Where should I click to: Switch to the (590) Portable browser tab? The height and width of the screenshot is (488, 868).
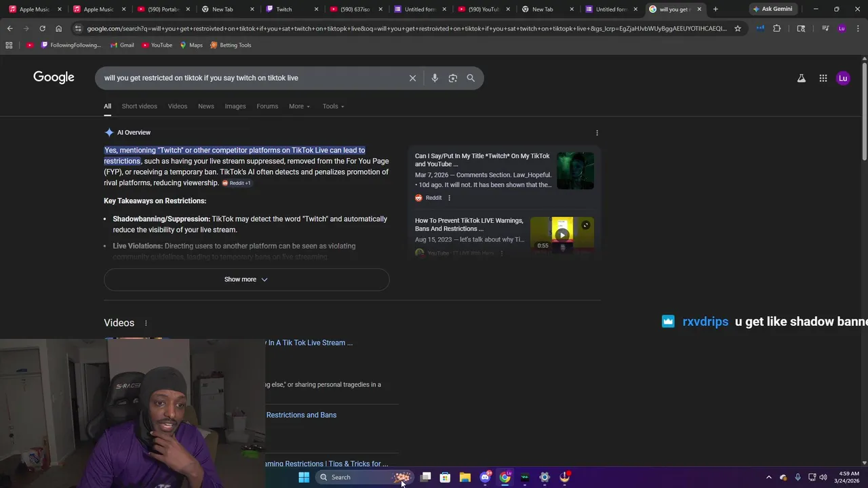pyautogui.click(x=162, y=9)
